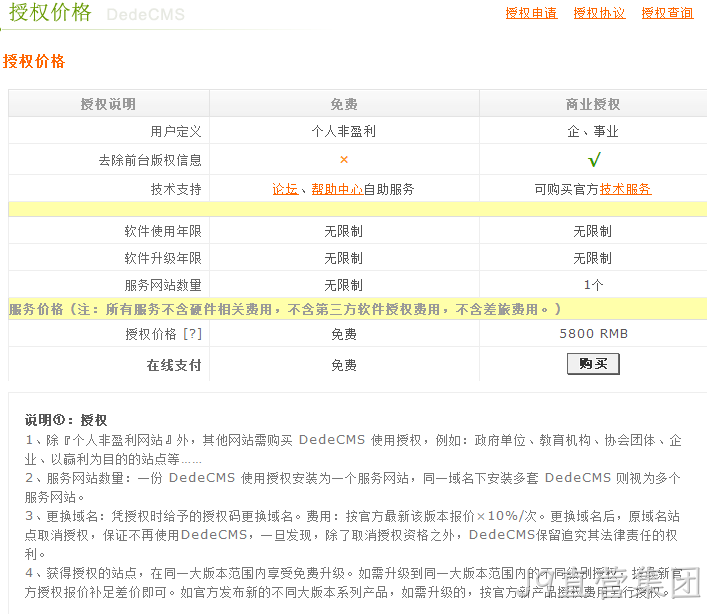Click the 授权说明 column header
The image size is (718, 614).
click(109, 104)
